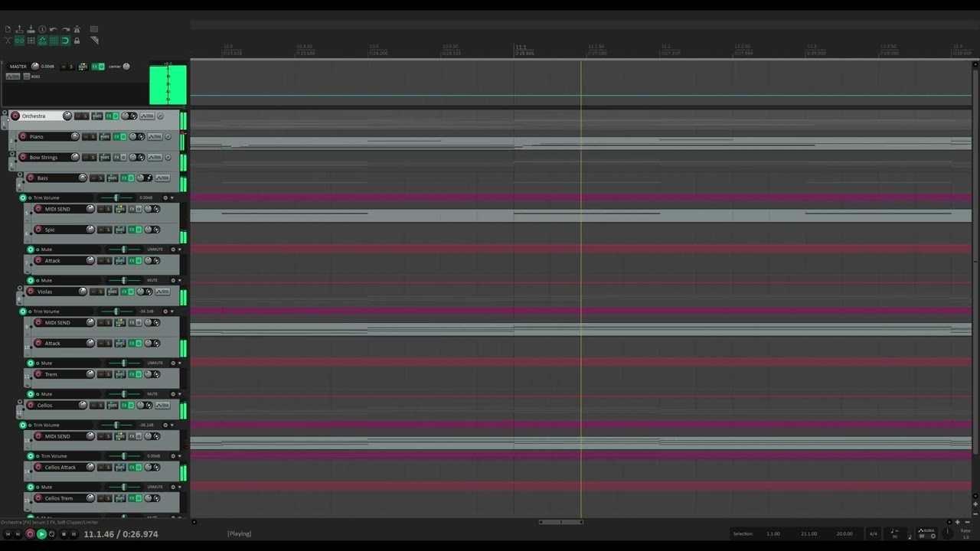Open MASTER track FX chain
The width and height of the screenshot is (980, 551).
point(95,67)
